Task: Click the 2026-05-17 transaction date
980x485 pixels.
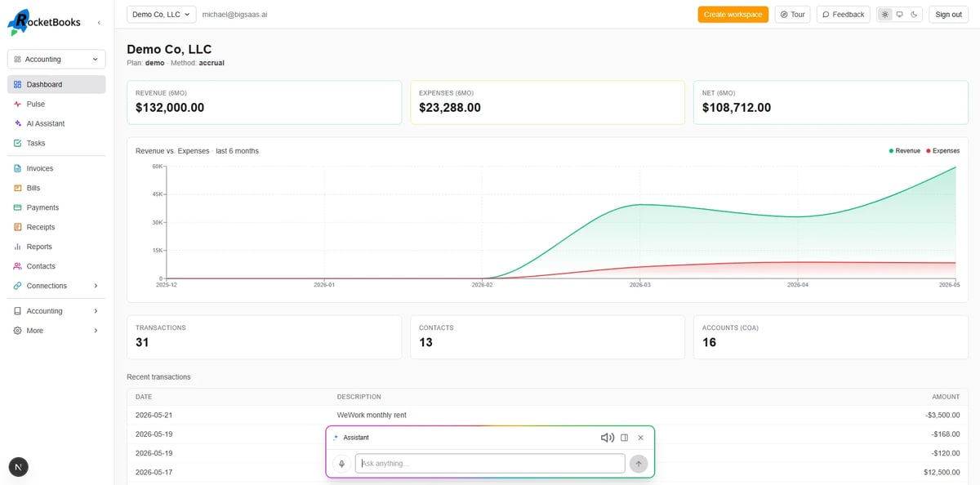Action: point(154,472)
